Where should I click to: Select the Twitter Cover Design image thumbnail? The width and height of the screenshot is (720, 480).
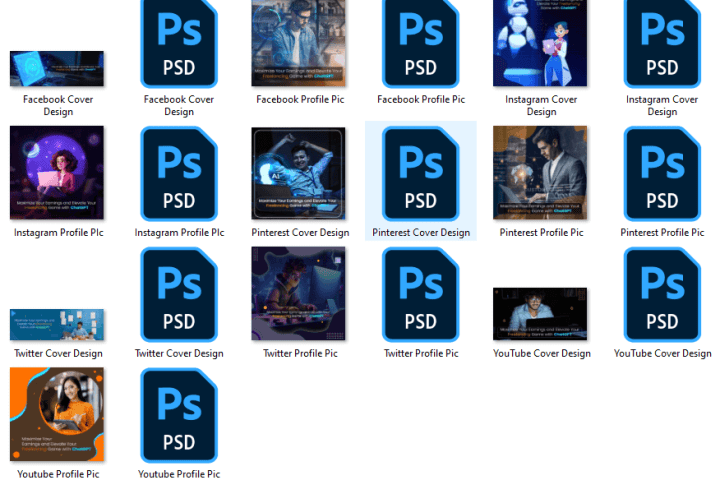57,325
